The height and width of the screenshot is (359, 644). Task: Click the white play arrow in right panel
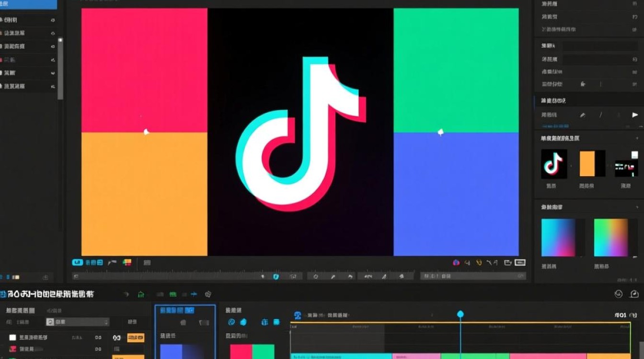[635, 115]
